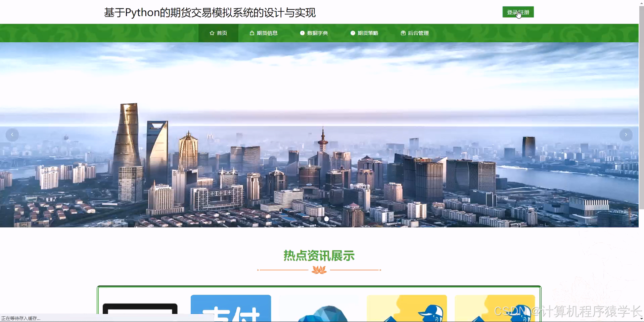Select the 期货策略 menu item
The image size is (644, 322).
[x=364, y=33]
